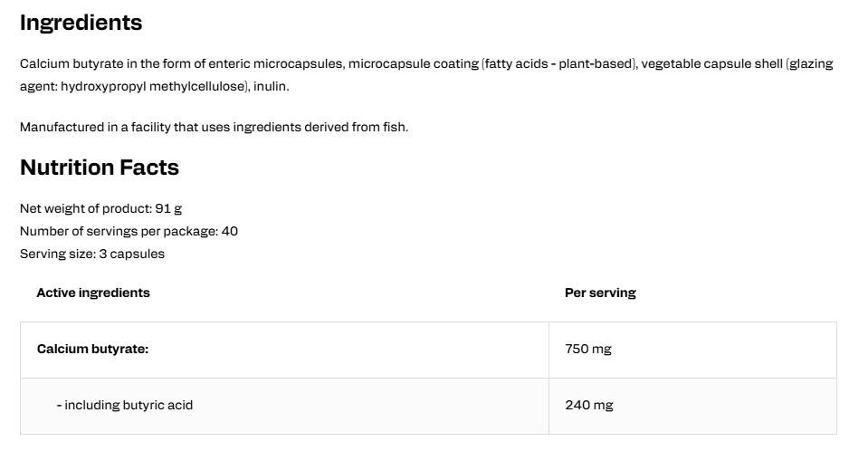The width and height of the screenshot is (868, 451).
Task: Click the Calcium butyrate ingredients paragraph
Action: [x=426, y=75]
